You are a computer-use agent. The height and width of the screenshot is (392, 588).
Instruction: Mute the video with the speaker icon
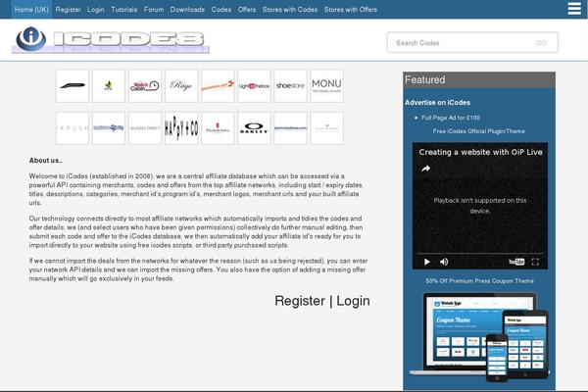(x=444, y=262)
